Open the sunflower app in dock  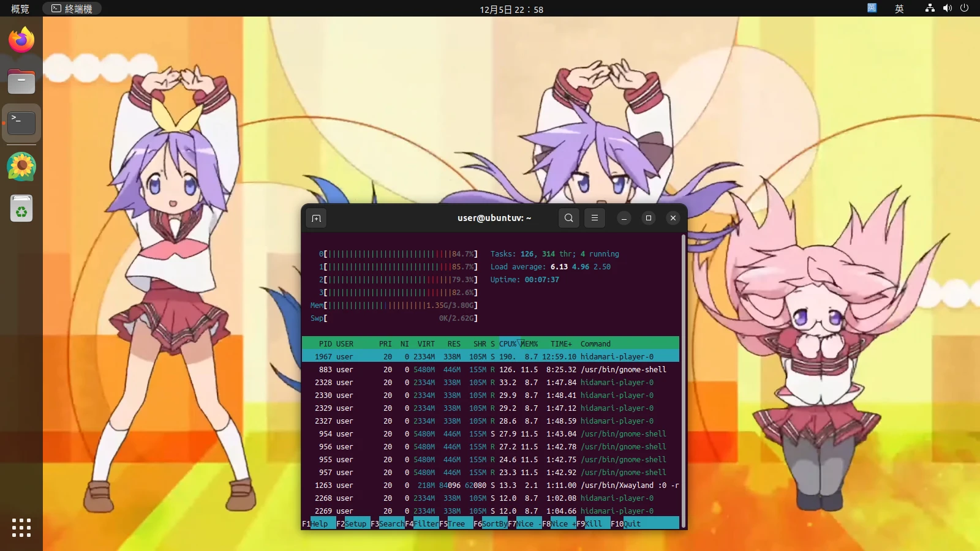pyautogui.click(x=21, y=166)
